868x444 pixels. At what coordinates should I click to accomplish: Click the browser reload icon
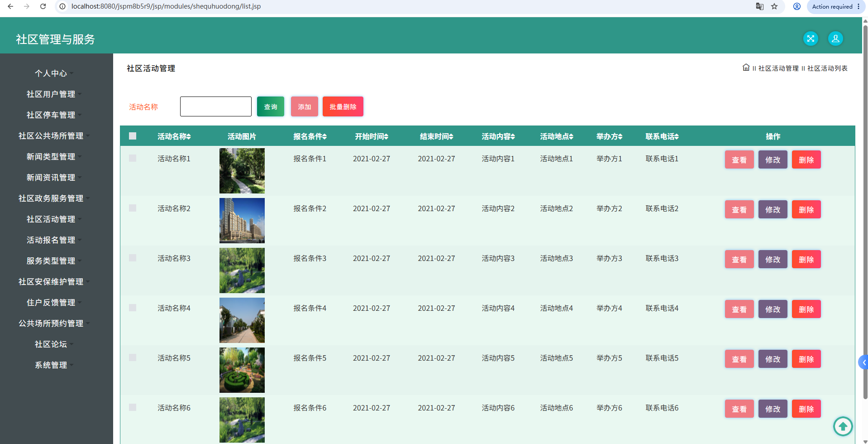tap(43, 6)
